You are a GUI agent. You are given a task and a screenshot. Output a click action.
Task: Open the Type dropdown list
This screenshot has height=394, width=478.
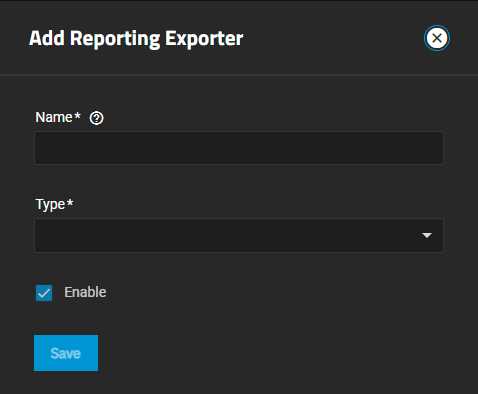[x=239, y=235]
